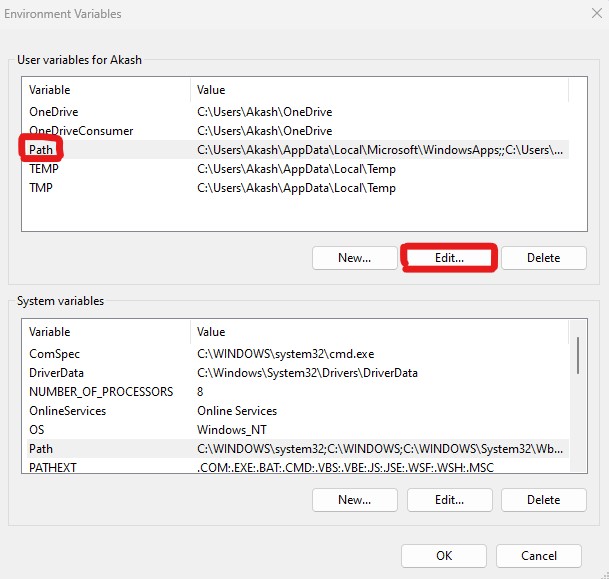
Task: Select the PATHEXT system variable
Action: (x=55, y=468)
